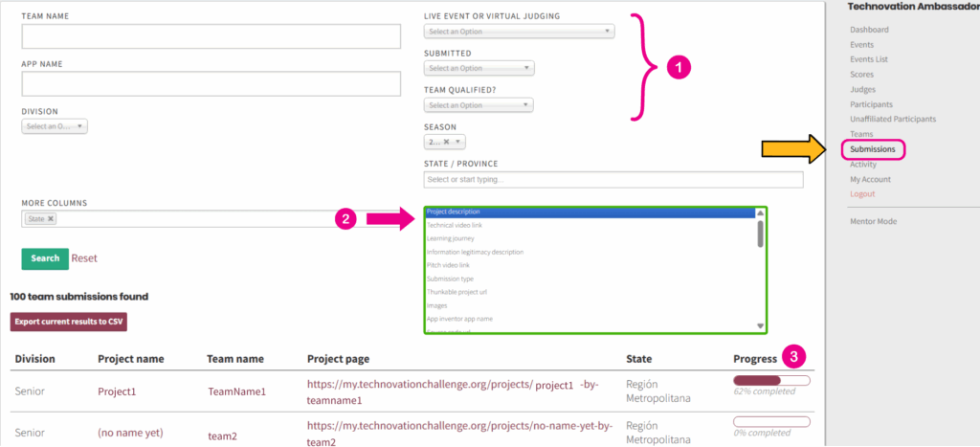The height and width of the screenshot is (447, 980).
Task: Open the Season selector
Action: 445,142
